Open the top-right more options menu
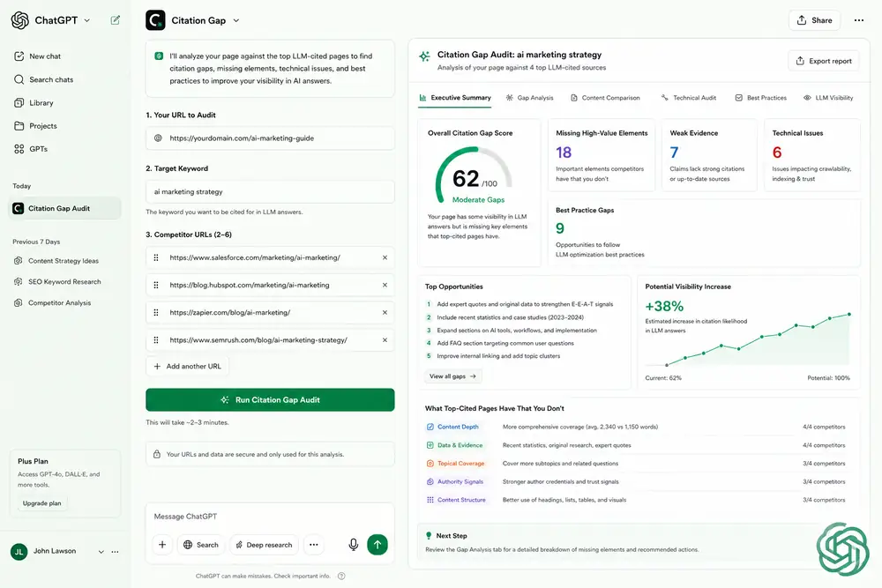The height and width of the screenshot is (588, 882). [859, 20]
